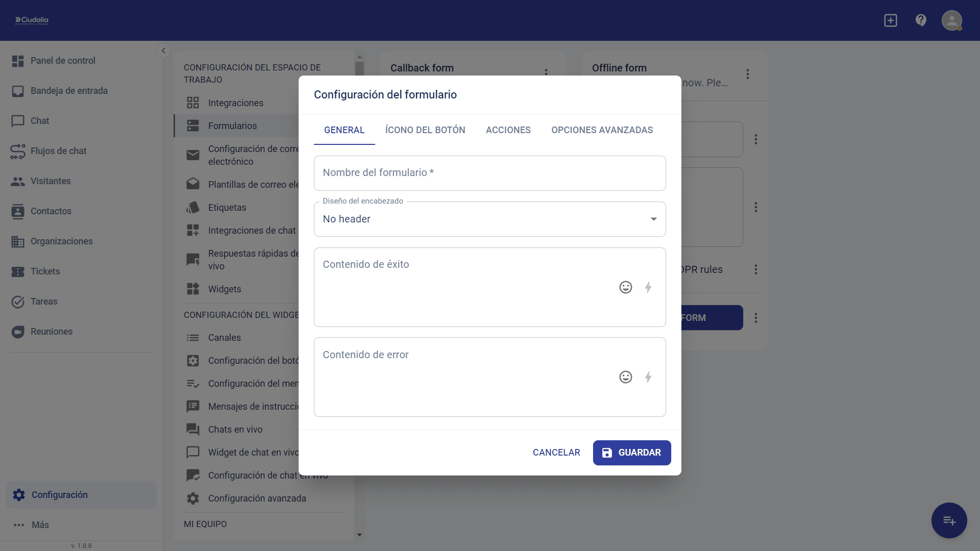Open Offline form three-dot options menu
This screenshot has width=980, height=551.
click(x=748, y=74)
